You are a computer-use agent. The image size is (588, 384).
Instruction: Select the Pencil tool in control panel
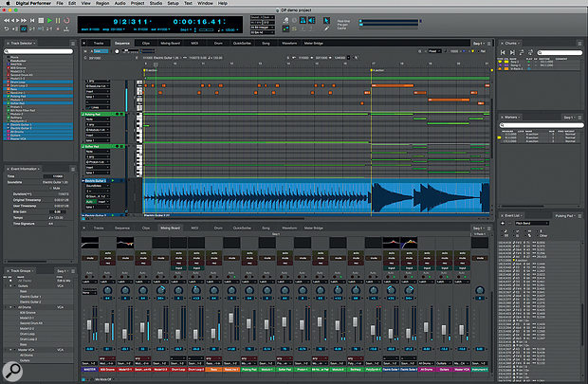[326, 28]
